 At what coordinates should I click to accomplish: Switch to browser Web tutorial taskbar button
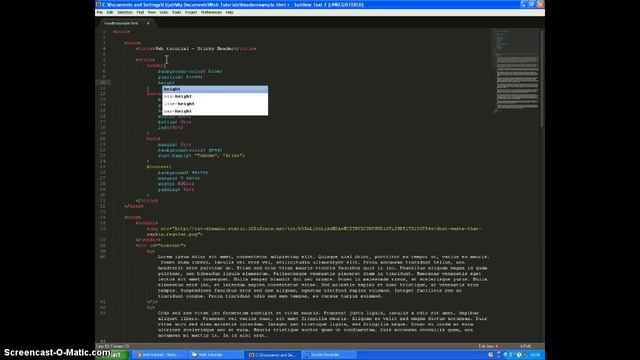point(160,355)
